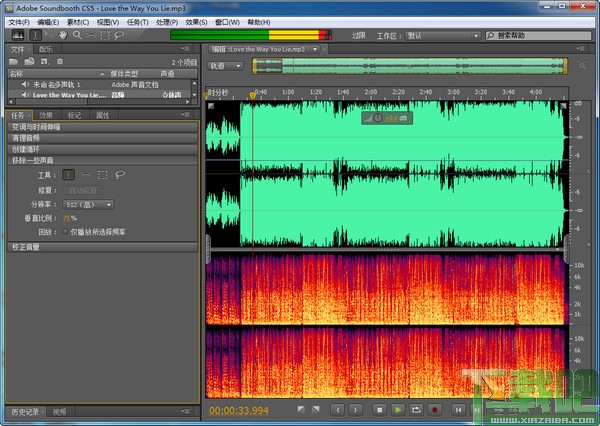
Task: Toggle loop playback button
Action: tap(416, 409)
